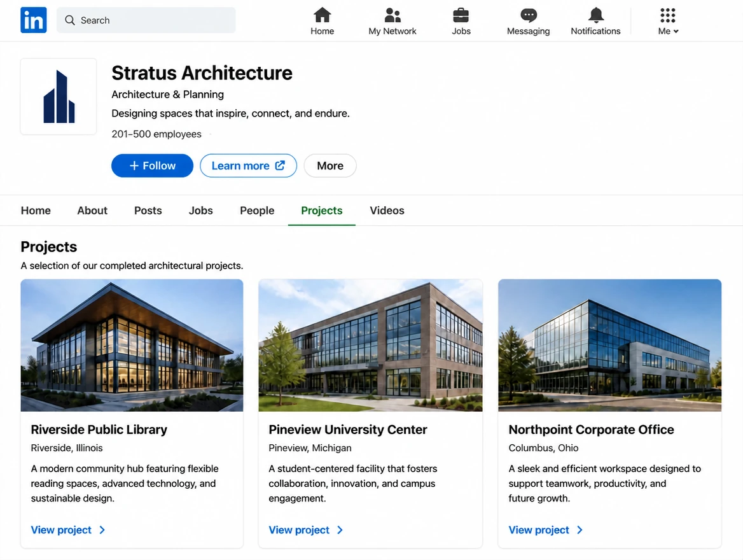Click the '201–500 employees' text
The width and height of the screenshot is (743, 560).
156,134
